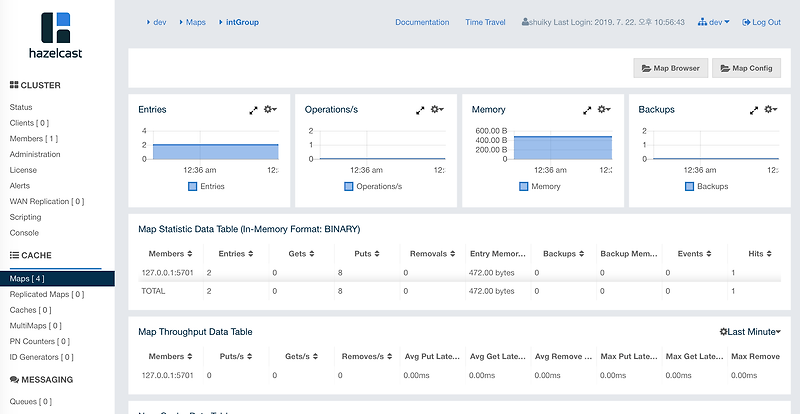The height and width of the screenshot is (414, 800).
Task: Expand the Memory chart to fullscreen
Action: [x=587, y=110]
